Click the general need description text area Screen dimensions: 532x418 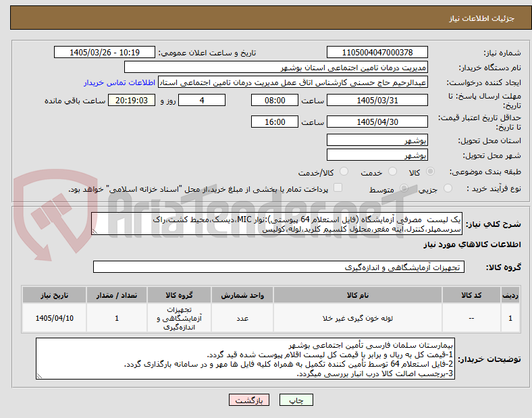[277, 224]
